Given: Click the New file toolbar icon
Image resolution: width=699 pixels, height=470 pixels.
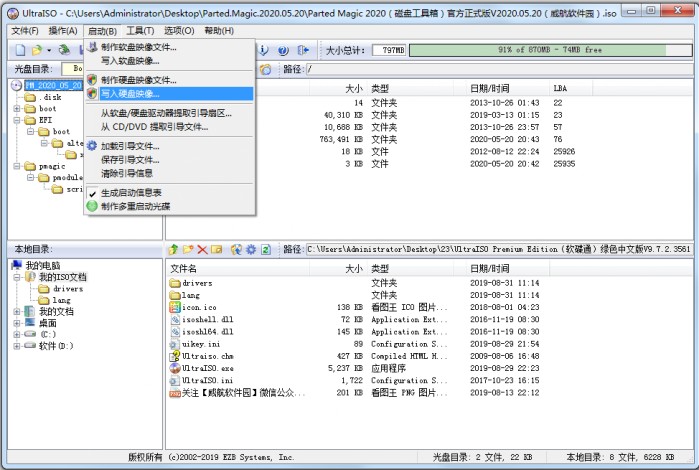Looking at the screenshot, I should [21, 50].
